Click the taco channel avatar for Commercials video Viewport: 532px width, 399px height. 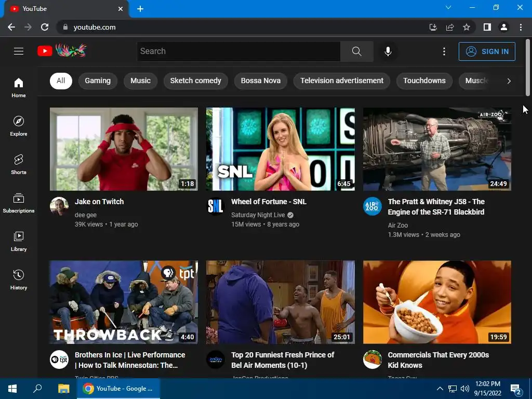(x=372, y=360)
